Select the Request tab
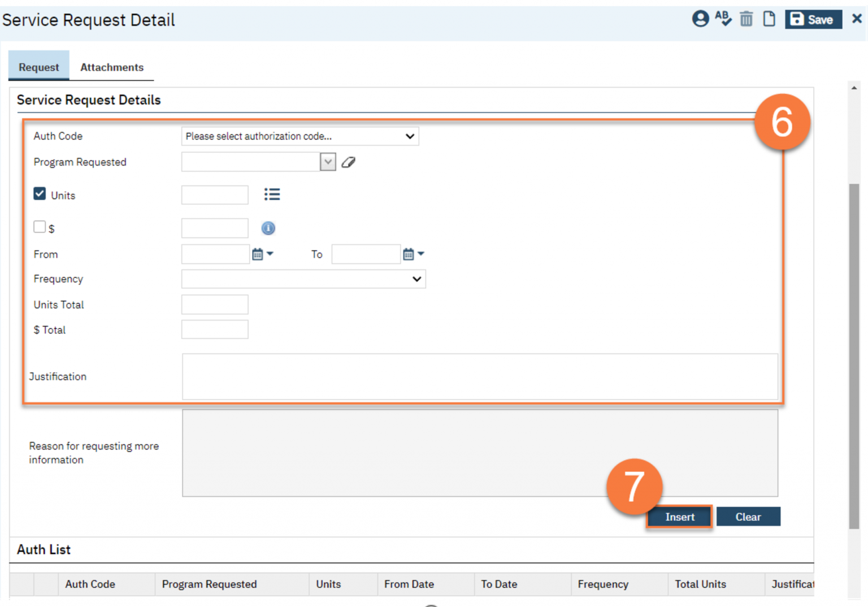Screen dimensions: 868x607 pyautogui.click(x=39, y=67)
